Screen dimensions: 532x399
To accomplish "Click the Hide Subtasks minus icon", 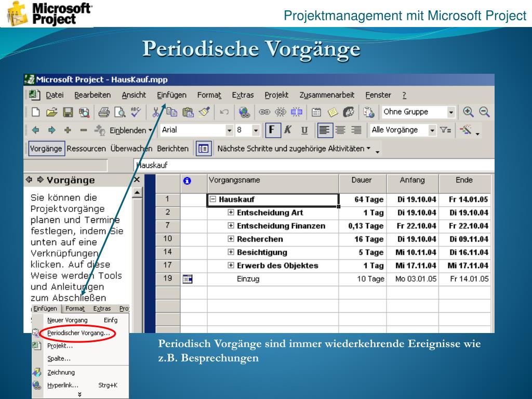I will [x=84, y=130].
